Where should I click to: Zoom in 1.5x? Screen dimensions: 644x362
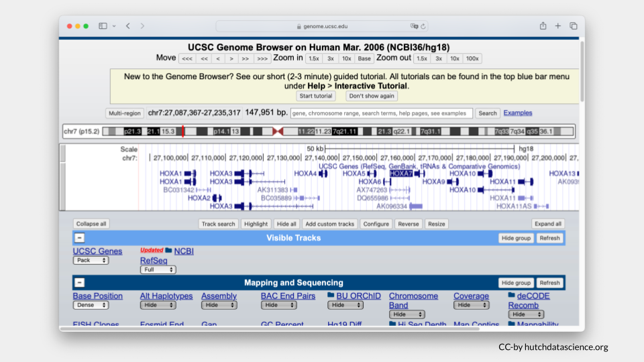[x=314, y=59]
